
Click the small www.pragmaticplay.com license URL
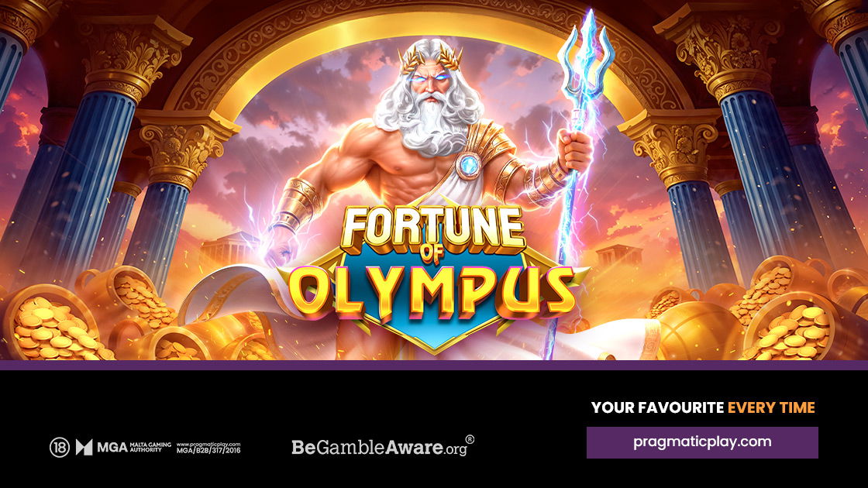(x=208, y=444)
